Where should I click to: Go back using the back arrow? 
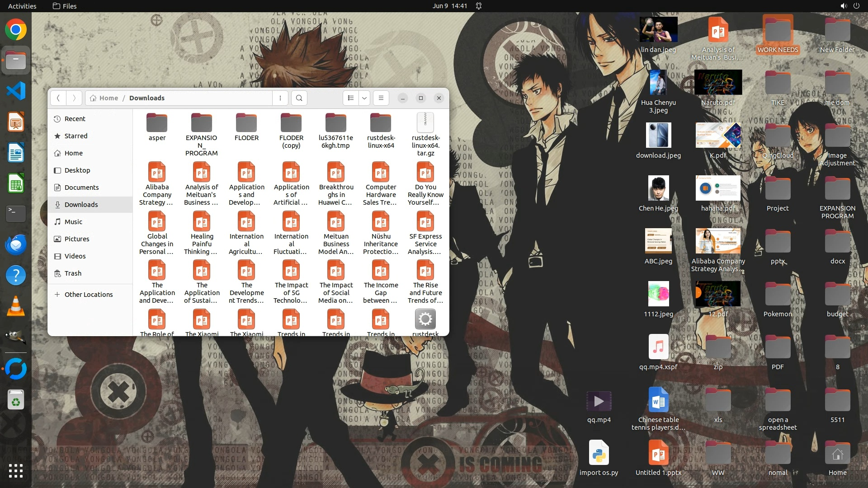click(58, 98)
